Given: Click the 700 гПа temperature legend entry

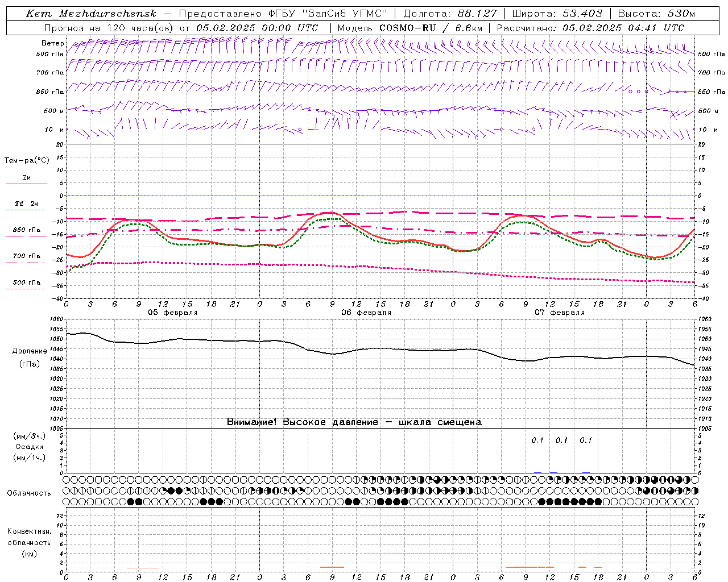Looking at the screenshot, I should pos(27,256).
